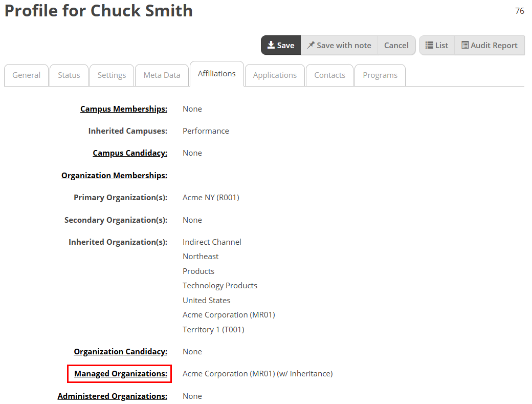Click the pin icon on Save with note

[x=311, y=45]
